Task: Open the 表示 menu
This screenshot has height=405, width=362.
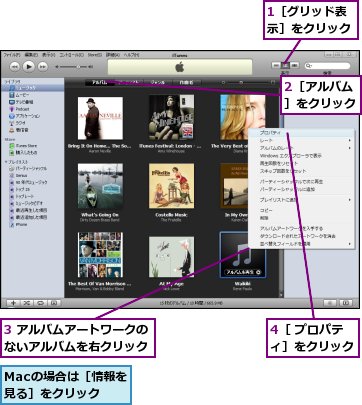Action: click(48, 55)
